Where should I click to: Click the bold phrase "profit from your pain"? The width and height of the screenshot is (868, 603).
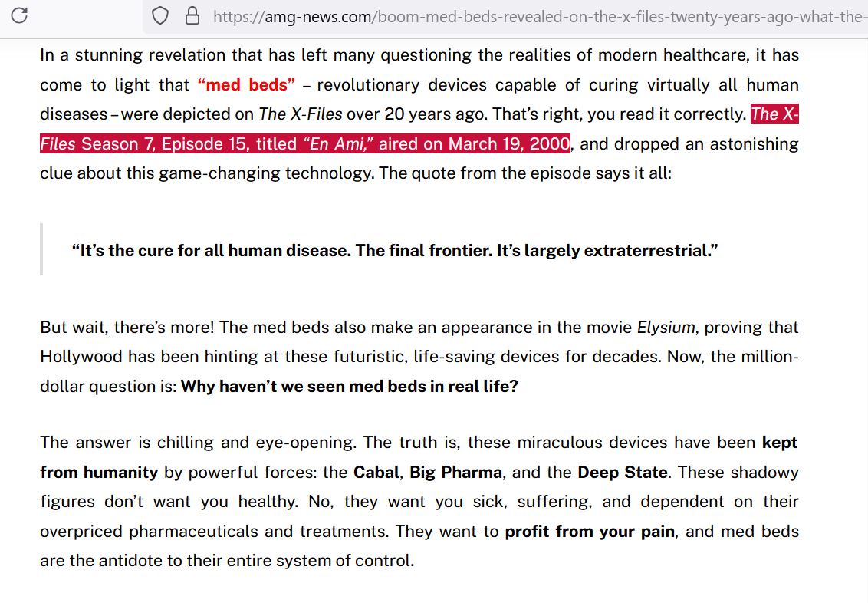tap(590, 532)
